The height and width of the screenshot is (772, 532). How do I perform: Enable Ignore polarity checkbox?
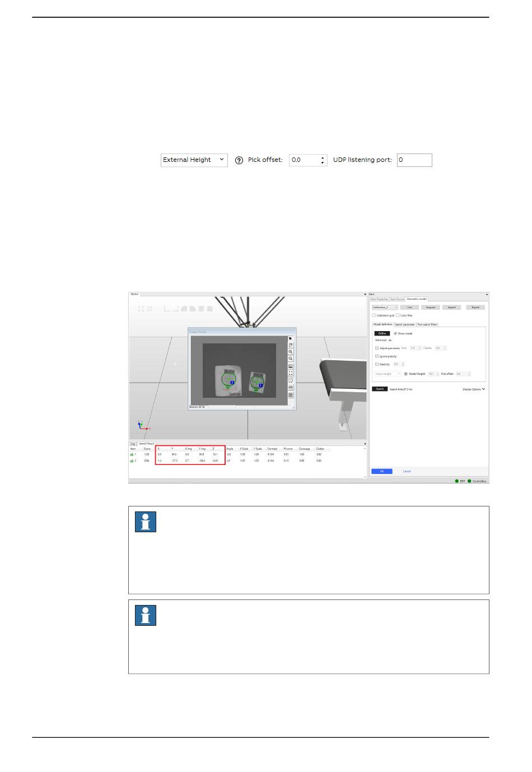(x=377, y=356)
